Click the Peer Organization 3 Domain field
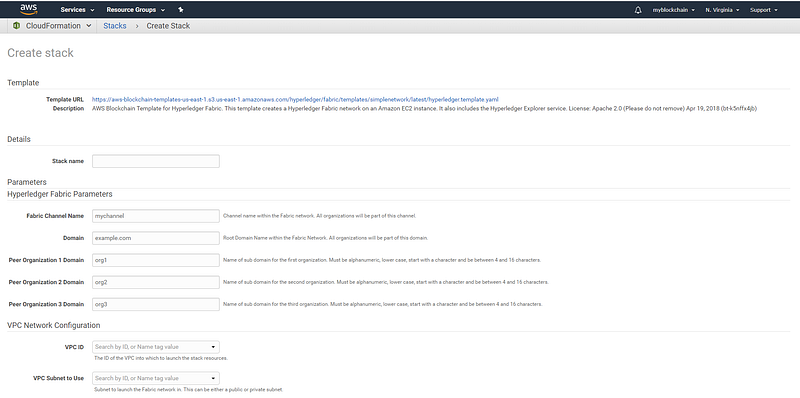The width and height of the screenshot is (800, 398). (x=156, y=304)
